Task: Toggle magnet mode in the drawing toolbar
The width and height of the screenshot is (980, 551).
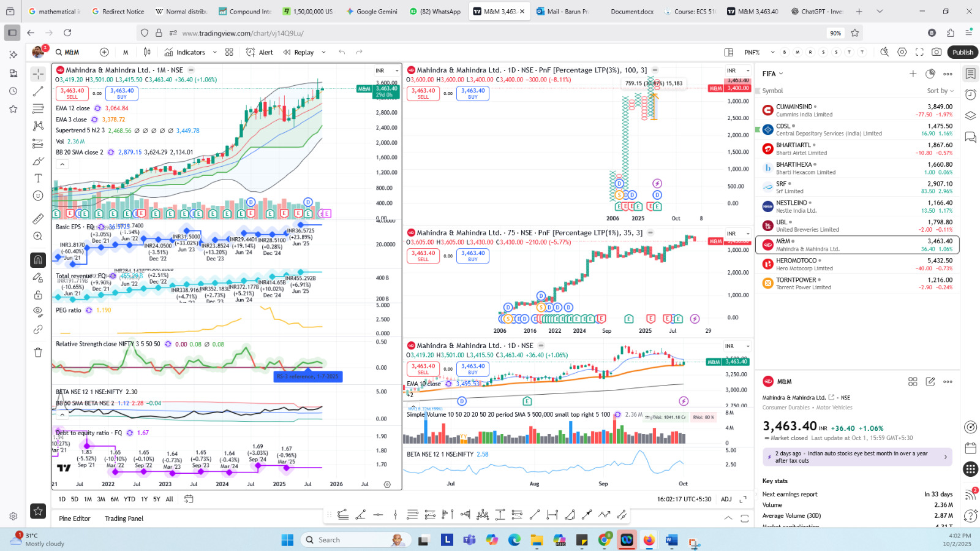Action: [x=38, y=260]
